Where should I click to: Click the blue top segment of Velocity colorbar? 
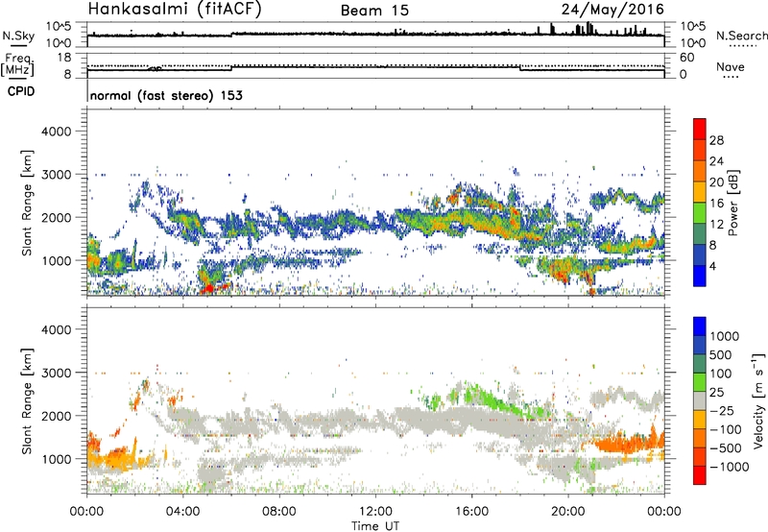point(700,326)
